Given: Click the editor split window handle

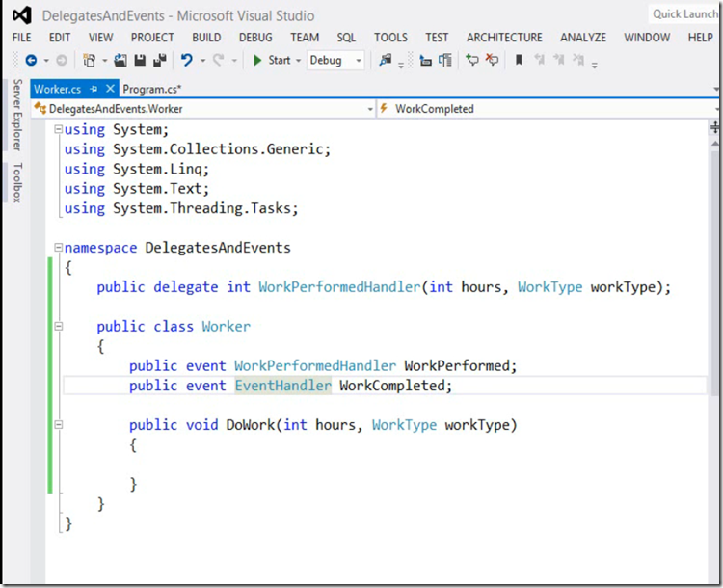Looking at the screenshot, I should click(x=714, y=127).
